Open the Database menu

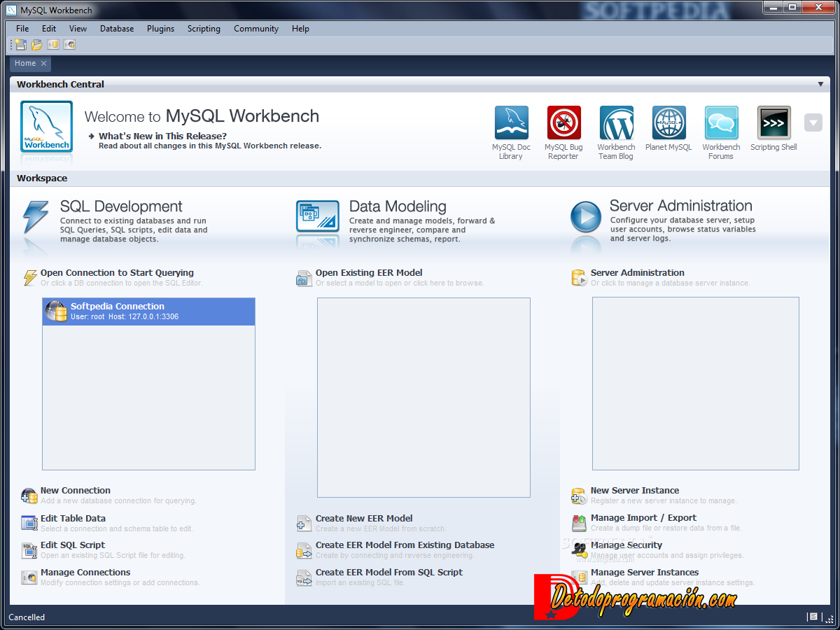tap(116, 29)
